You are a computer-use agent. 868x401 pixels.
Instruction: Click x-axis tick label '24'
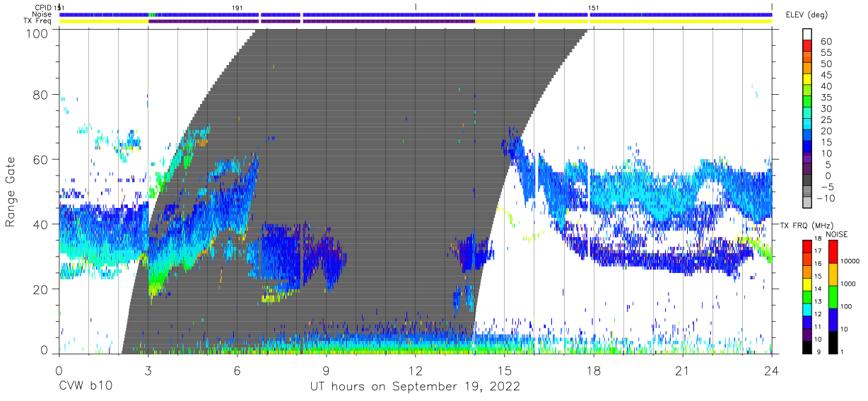pyautogui.click(x=771, y=369)
